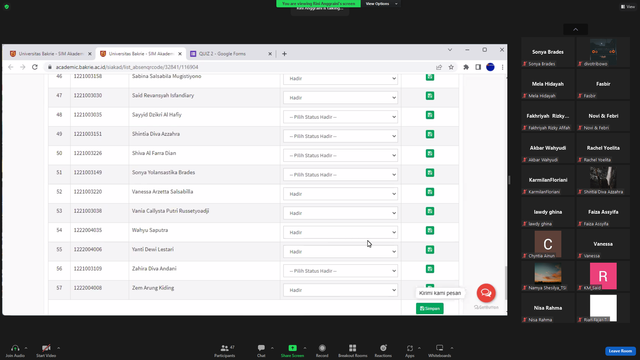Viewport: 640px width, 360px height.
Task: Open Zoom Reactions
Action: pyautogui.click(x=383, y=350)
